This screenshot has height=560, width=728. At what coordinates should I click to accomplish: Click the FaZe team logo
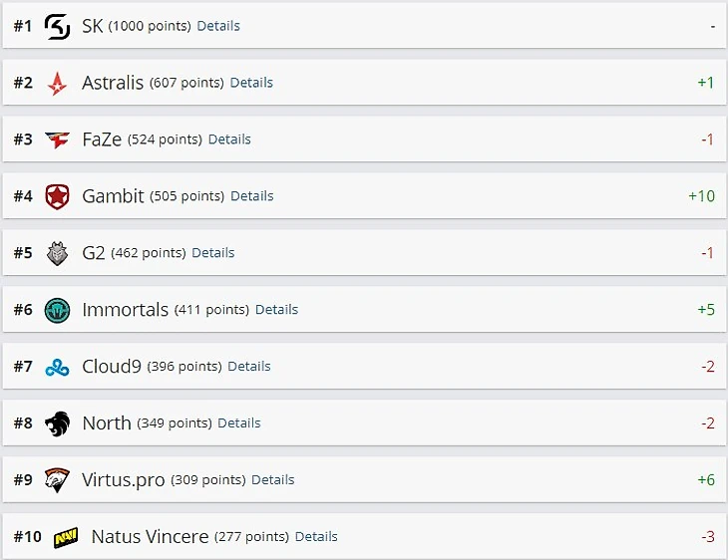(x=58, y=140)
